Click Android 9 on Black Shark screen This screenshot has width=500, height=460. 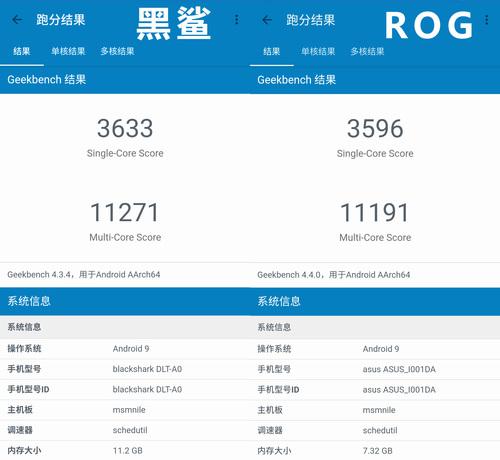131,349
